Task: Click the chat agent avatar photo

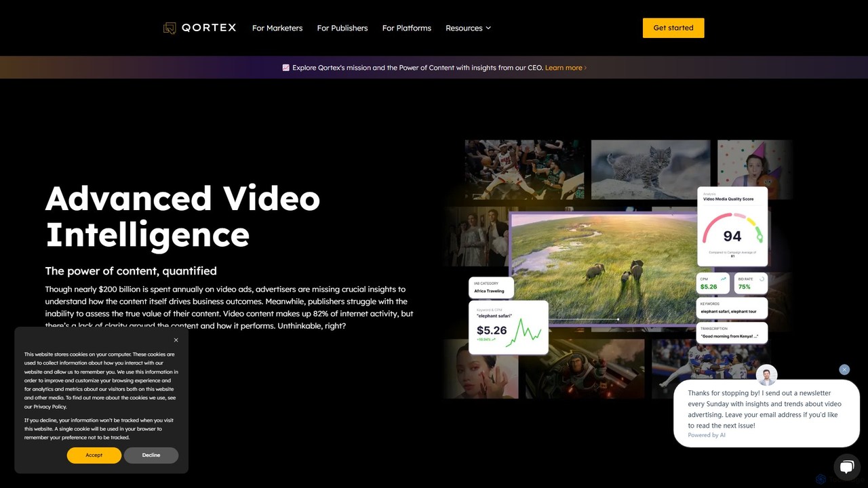Action: coord(767,375)
